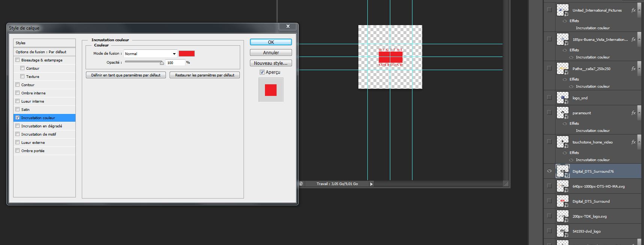Click the Opacité value field showing 100
This screenshot has height=245, width=644.
[175, 63]
